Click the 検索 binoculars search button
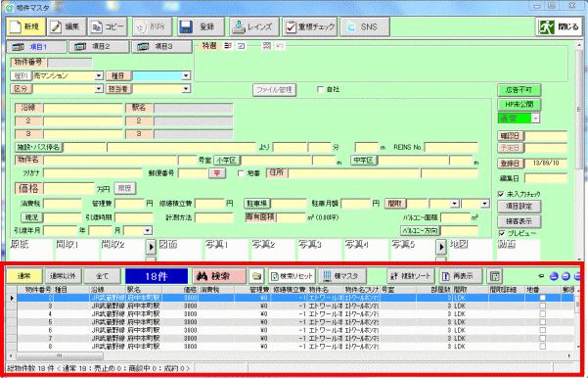588x378 pixels. pos(219,276)
